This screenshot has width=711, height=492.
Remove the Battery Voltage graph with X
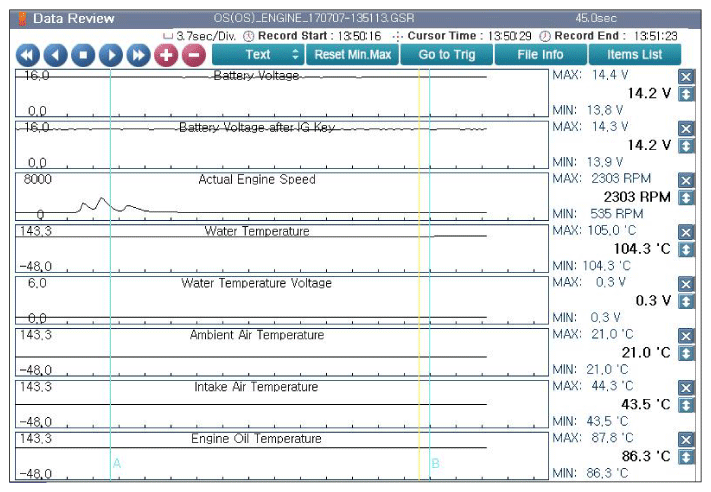[x=686, y=77]
